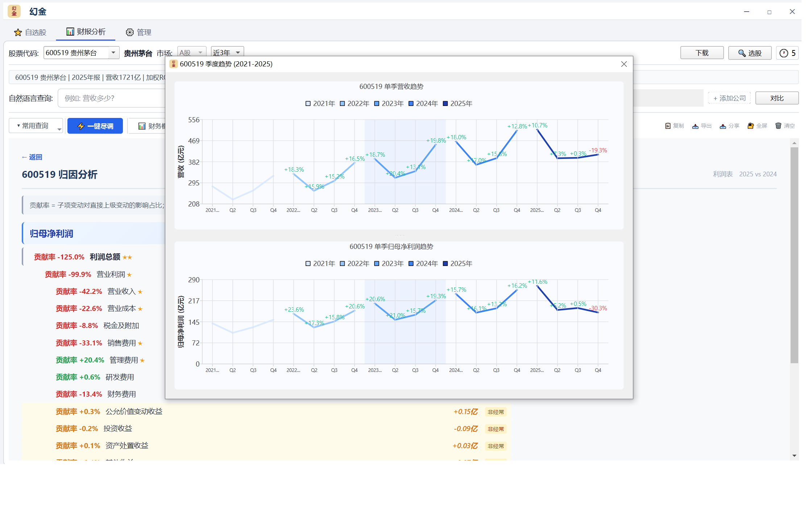Toggle 2025年 legend in revenue chart

coord(457,103)
